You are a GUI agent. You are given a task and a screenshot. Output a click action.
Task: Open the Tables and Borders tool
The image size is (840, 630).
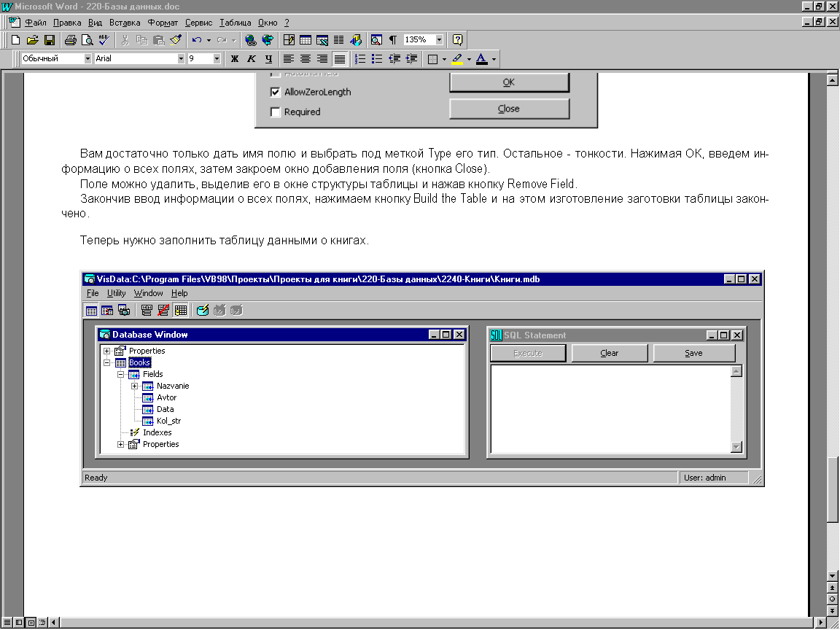(x=289, y=39)
